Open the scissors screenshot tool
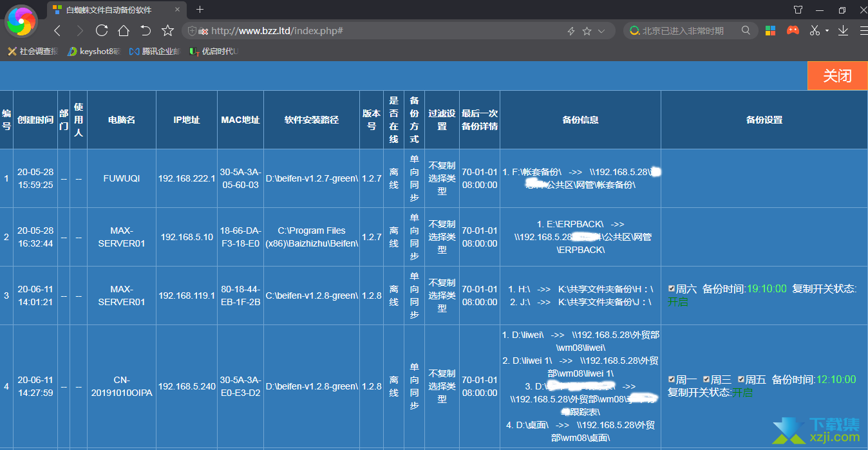 point(815,30)
